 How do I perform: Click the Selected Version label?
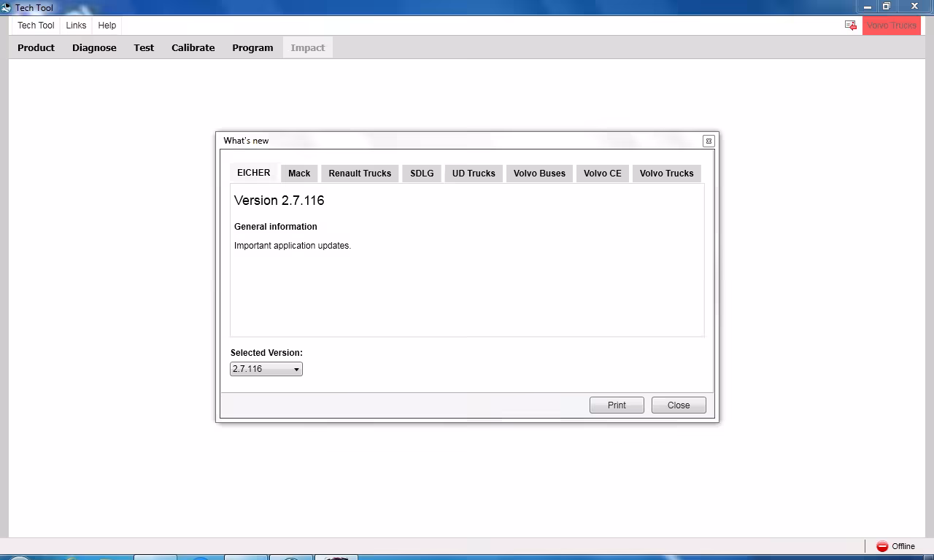[x=266, y=353]
